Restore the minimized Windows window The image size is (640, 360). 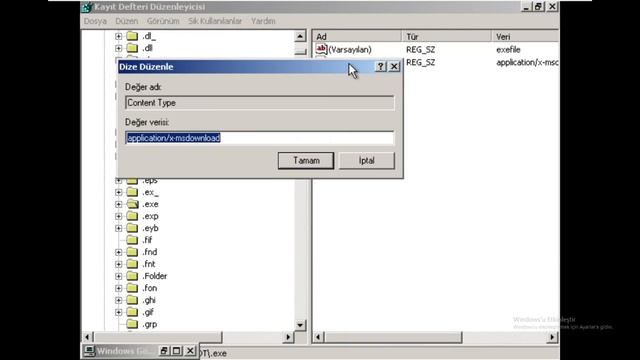coord(164,351)
